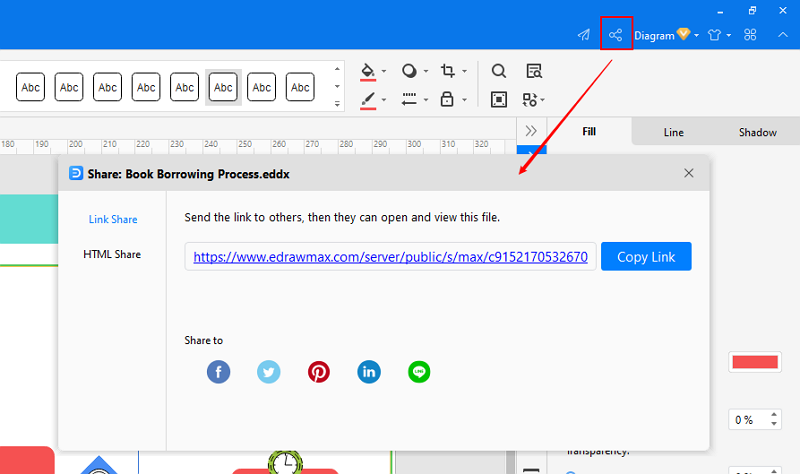
Task: Share to Facebook
Action: coord(218,372)
